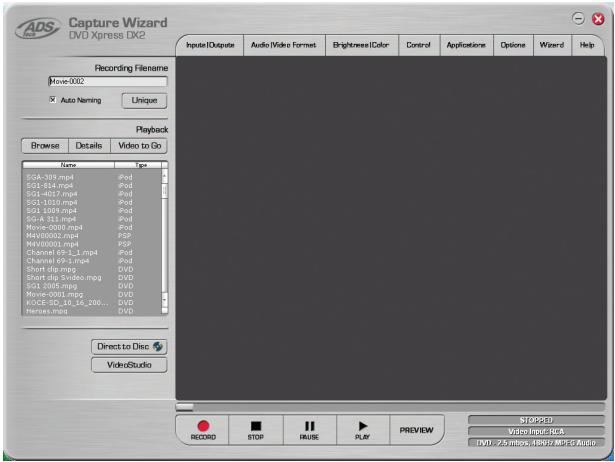This screenshot has width=615, height=462.
Task: Switch to the Control tab
Action: [418, 45]
